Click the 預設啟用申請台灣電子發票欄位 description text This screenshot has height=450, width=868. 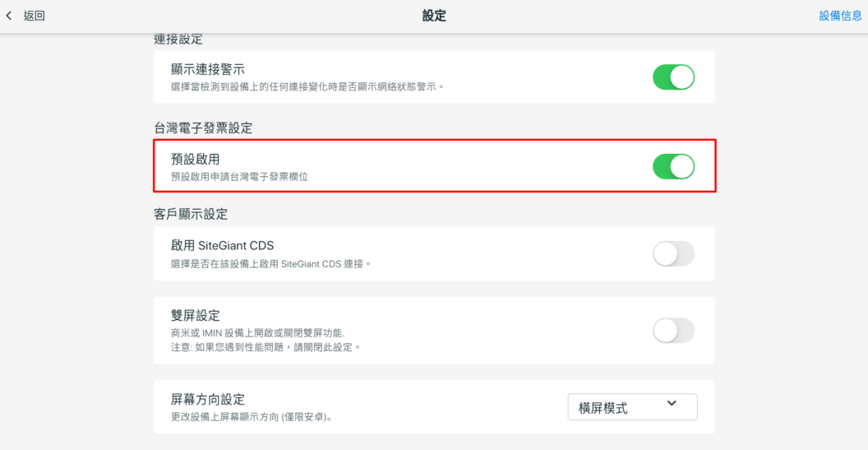[x=244, y=176]
